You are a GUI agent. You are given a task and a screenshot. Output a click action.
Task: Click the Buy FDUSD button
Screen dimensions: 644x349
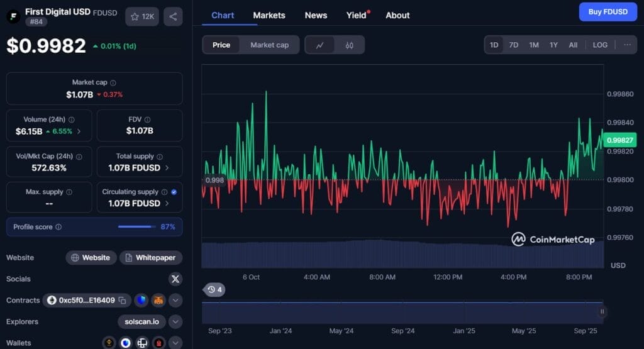point(608,12)
